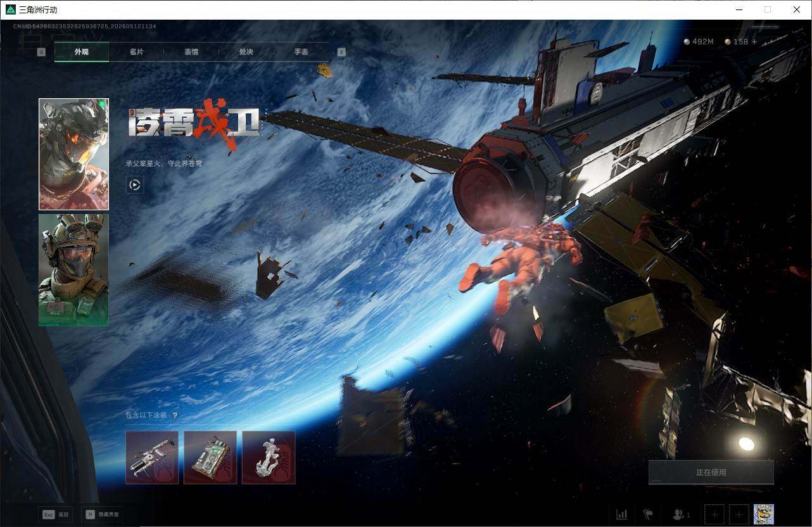Open the 包含以下涂装 help question mark
Screen dimensions: 812x527
click(x=175, y=416)
